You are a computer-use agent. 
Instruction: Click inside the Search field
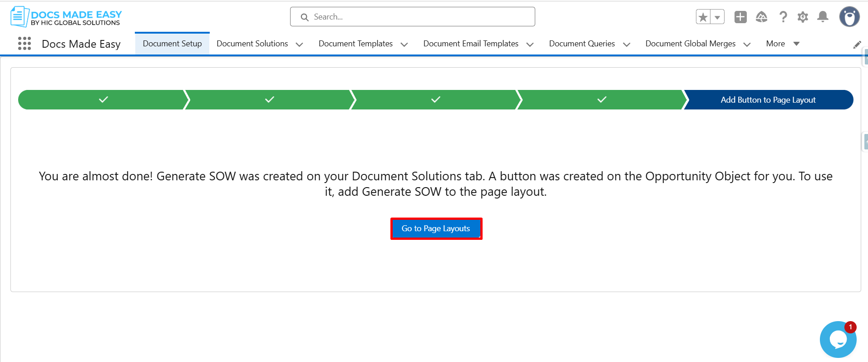[x=412, y=17]
